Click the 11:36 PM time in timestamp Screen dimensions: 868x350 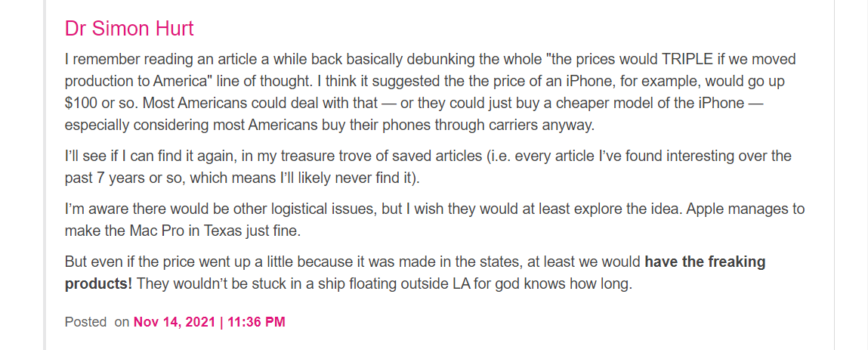click(256, 322)
